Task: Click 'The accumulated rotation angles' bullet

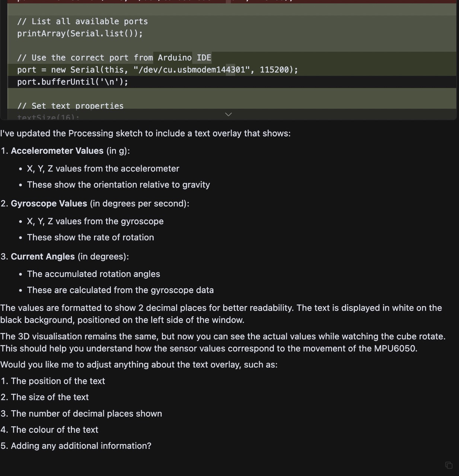Action: click(x=93, y=274)
